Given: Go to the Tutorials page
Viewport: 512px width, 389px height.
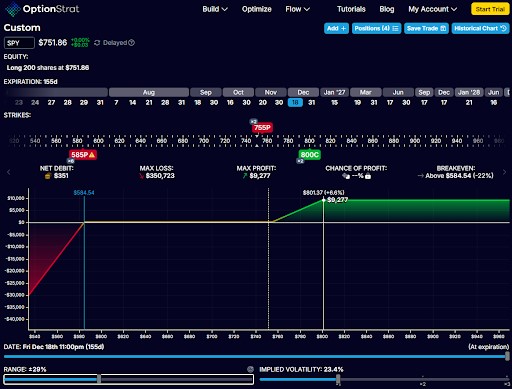Looking at the screenshot, I should [351, 9].
